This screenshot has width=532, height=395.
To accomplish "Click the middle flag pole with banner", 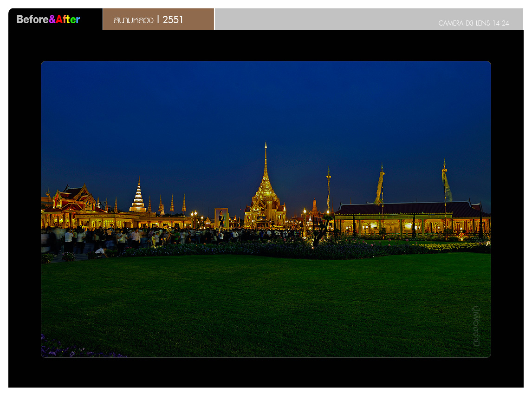I will tap(380, 186).
